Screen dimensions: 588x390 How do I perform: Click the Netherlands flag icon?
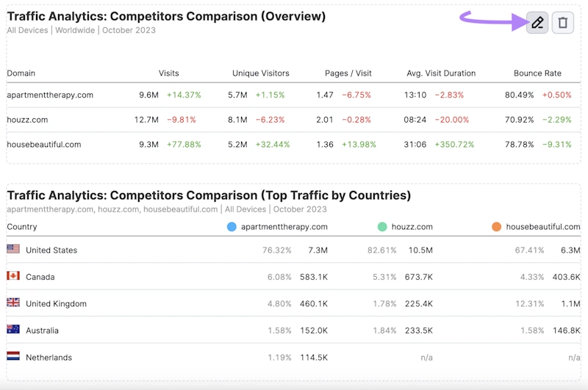click(13, 356)
